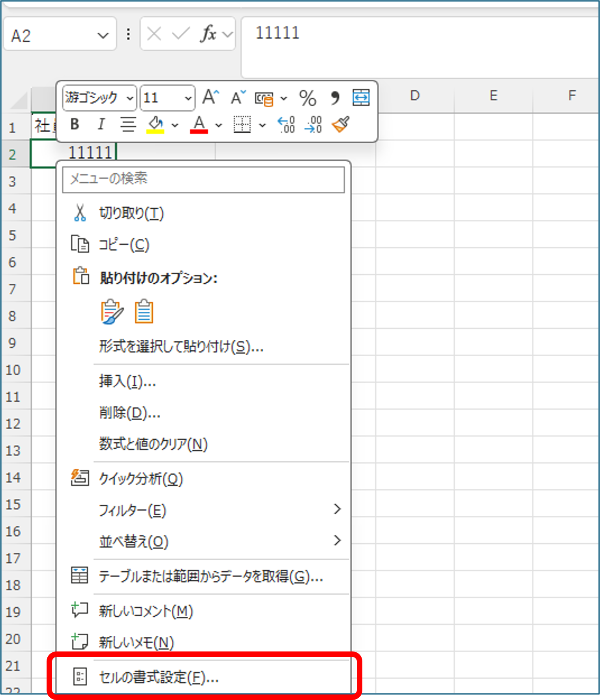Screen dimensions: 600x700
Task: Expand fill color dropdown arrow
Action: point(175,125)
